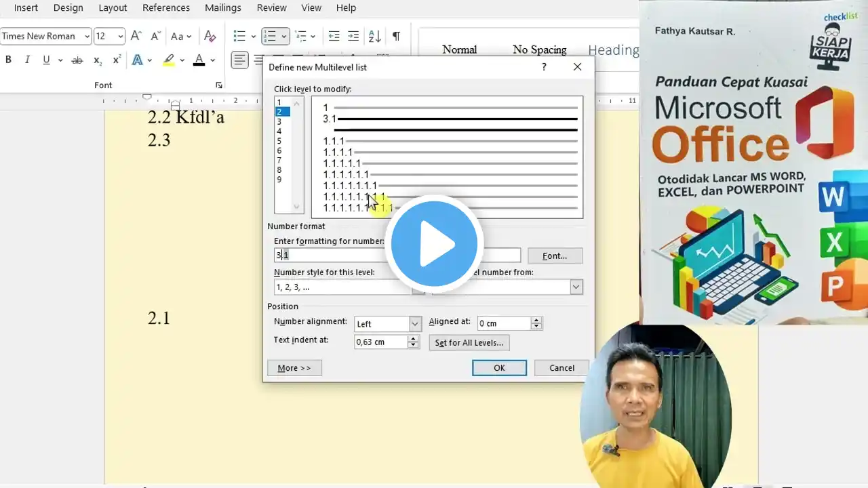Viewport: 868px width, 488px height.
Task: Switch to the Design tab
Action: pyautogui.click(x=68, y=7)
